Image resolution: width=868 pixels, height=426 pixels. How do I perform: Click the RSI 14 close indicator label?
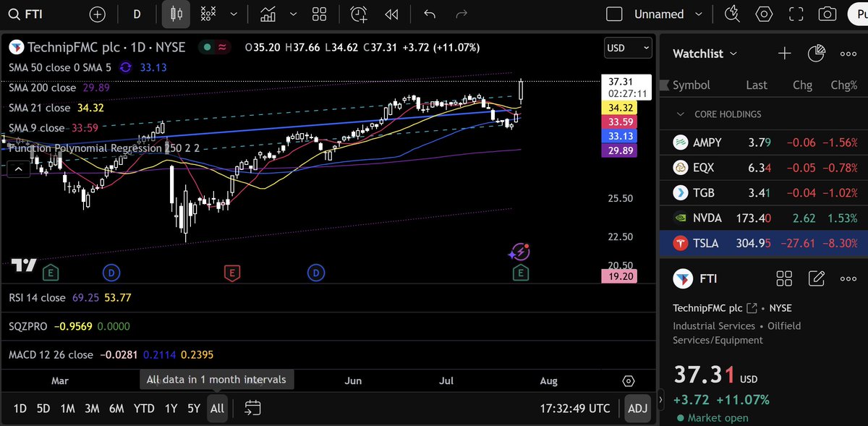[37, 297]
